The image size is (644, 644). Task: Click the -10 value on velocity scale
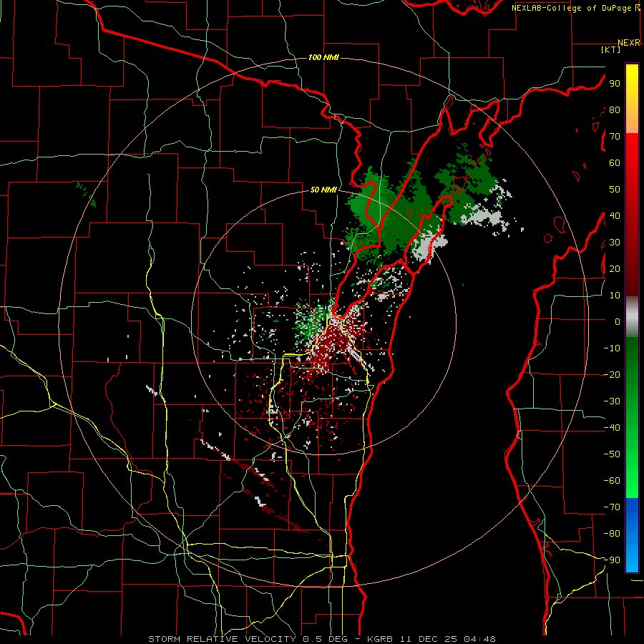612,348
